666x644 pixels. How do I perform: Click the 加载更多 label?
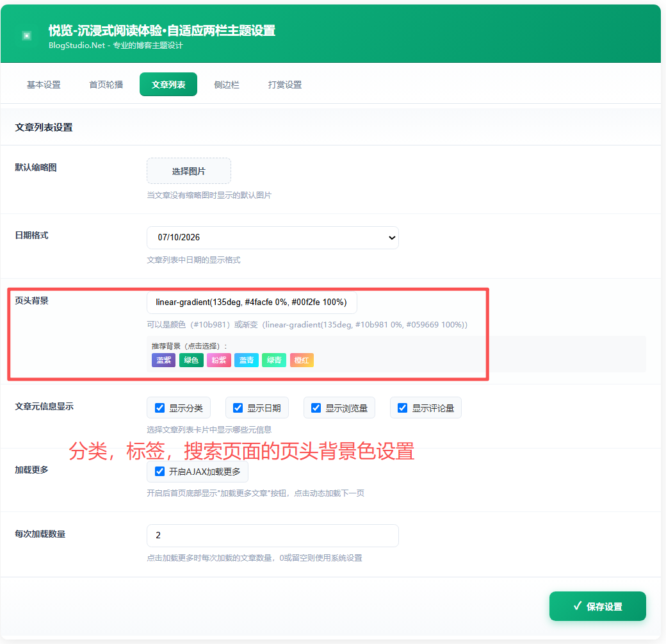(x=31, y=470)
